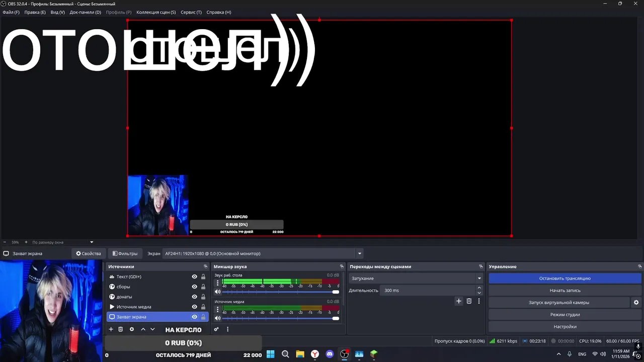Show hidden system tray icons chevron
The height and width of the screenshot is (362, 644).
coord(558,354)
